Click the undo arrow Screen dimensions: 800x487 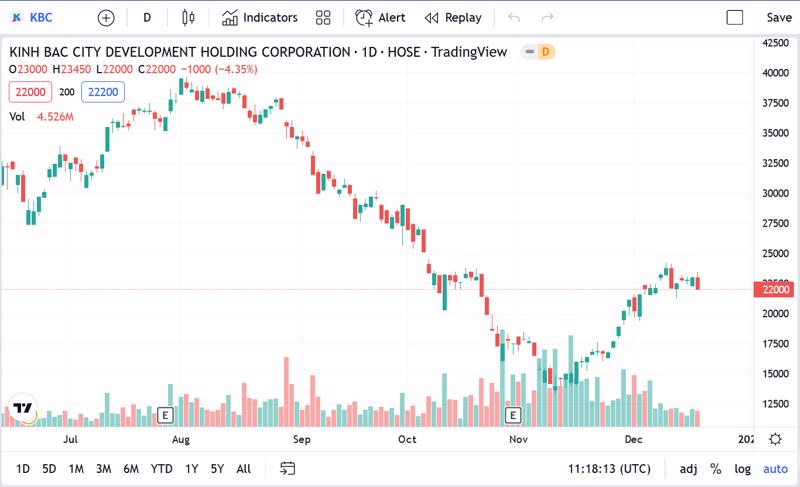pos(514,17)
